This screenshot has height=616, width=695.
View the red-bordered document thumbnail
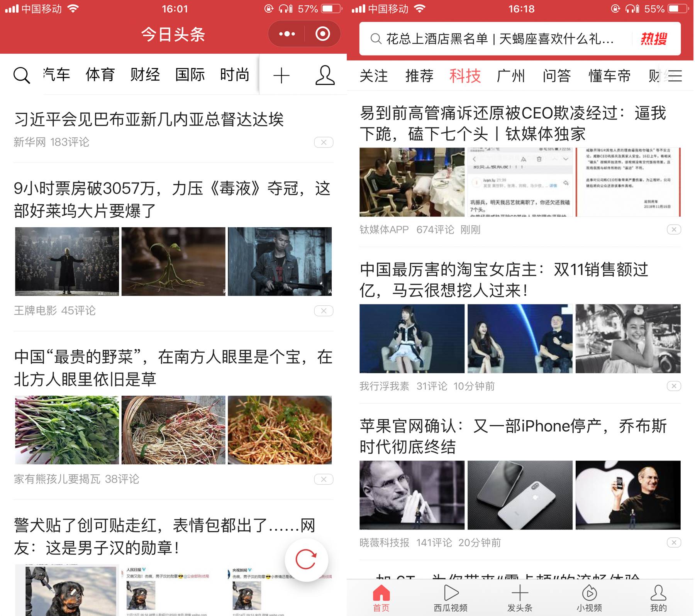[x=628, y=182]
